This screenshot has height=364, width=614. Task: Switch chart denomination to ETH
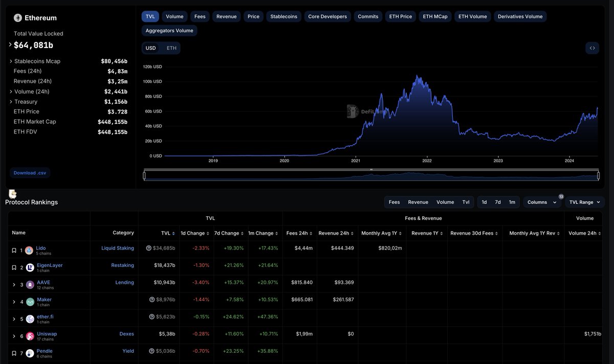coord(171,48)
